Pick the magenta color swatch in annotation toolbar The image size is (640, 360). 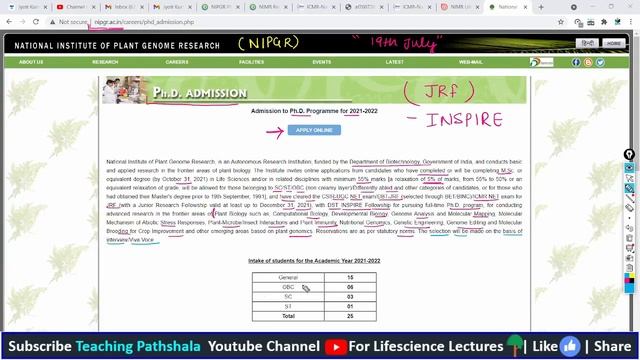tap(627, 281)
